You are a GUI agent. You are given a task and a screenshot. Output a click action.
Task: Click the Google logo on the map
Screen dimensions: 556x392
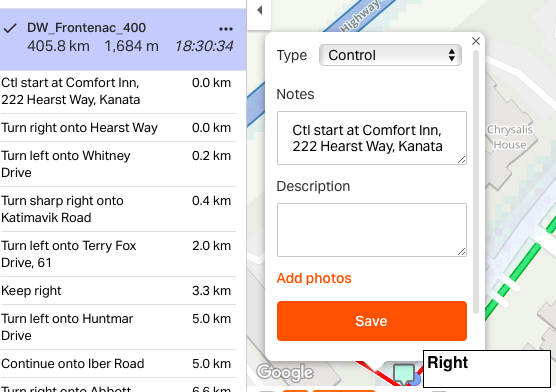285,372
